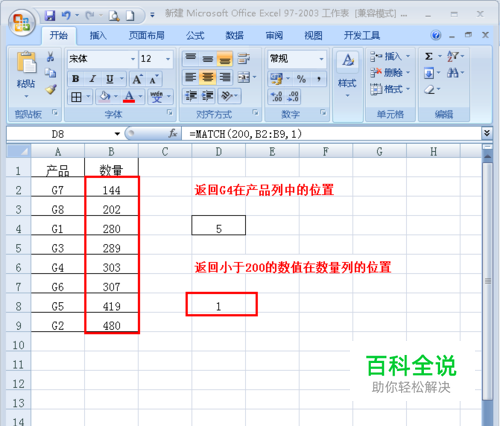Align text to middle of cell
Viewport: 500px width, 426px height.
(208, 59)
